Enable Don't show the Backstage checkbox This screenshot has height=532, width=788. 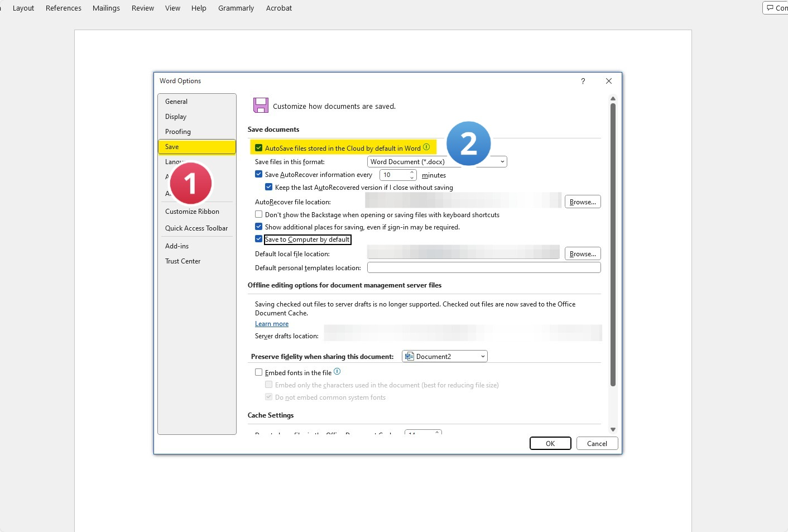pyautogui.click(x=258, y=214)
